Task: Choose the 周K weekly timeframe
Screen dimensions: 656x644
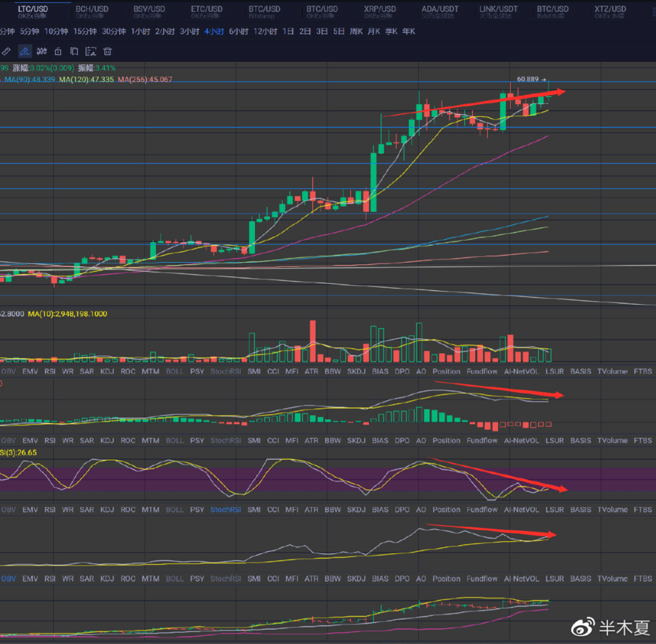Action: [x=356, y=31]
